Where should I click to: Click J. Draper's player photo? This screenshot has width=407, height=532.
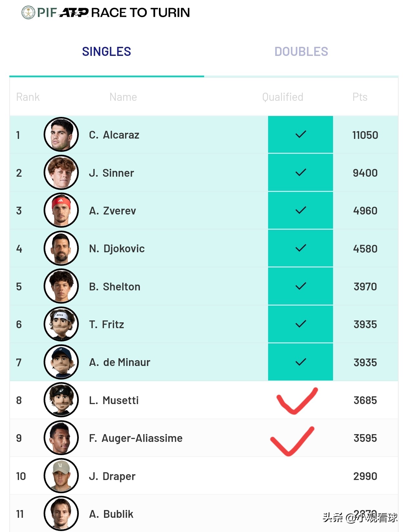(61, 476)
